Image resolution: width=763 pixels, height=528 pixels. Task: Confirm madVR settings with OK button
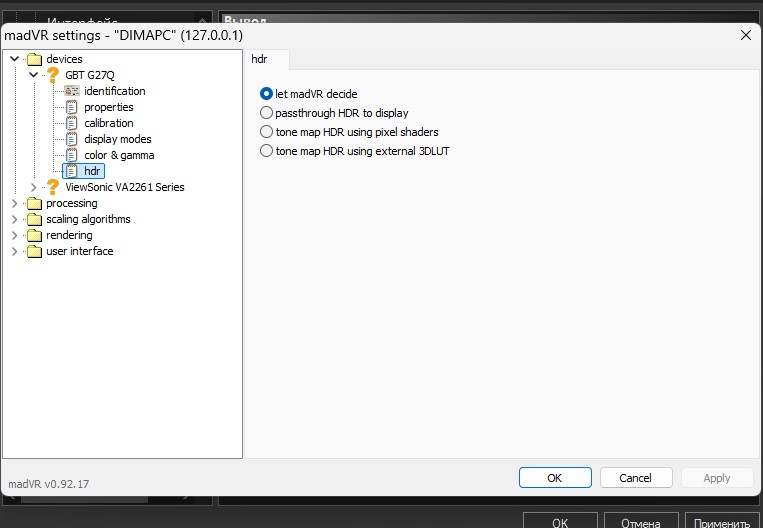point(555,478)
